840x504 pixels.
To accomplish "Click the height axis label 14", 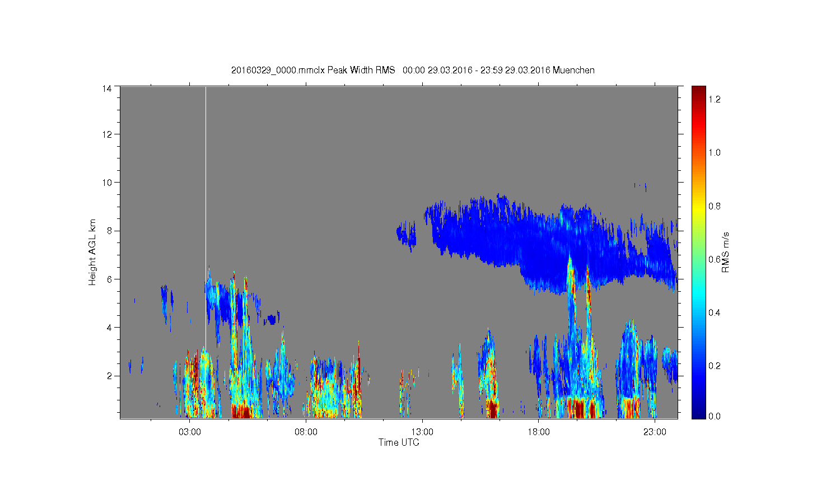I will click(x=108, y=88).
